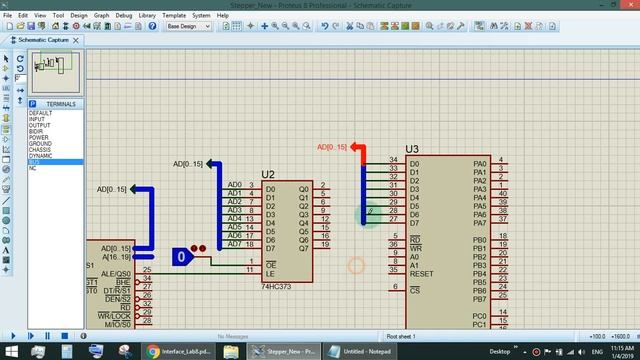The height and width of the screenshot is (360, 640).
Task: Close the Schematic Capture tab
Action: tap(76, 40)
